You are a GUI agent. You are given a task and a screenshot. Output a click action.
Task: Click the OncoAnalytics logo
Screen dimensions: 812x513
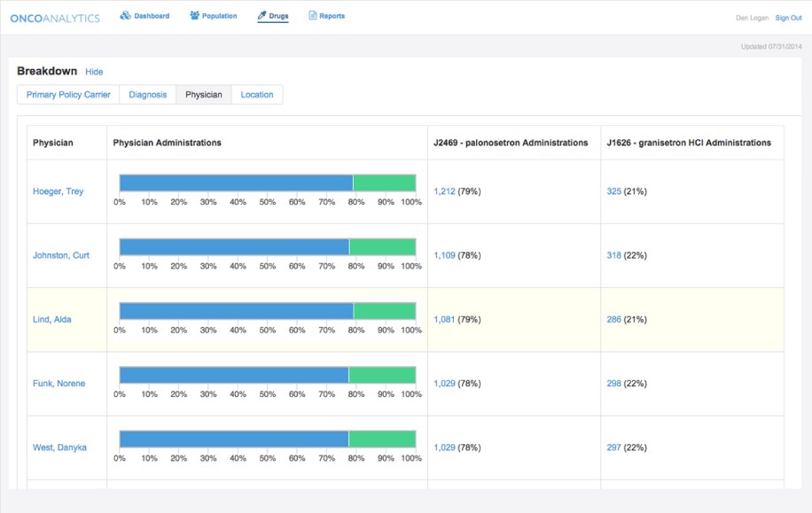55,18
